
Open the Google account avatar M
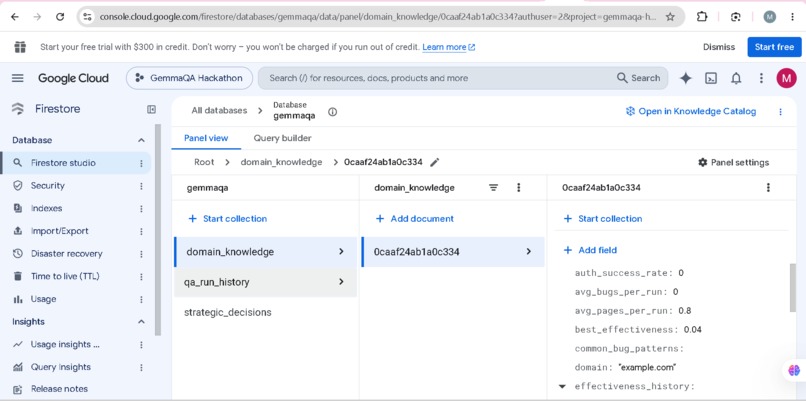click(x=786, y=78)
